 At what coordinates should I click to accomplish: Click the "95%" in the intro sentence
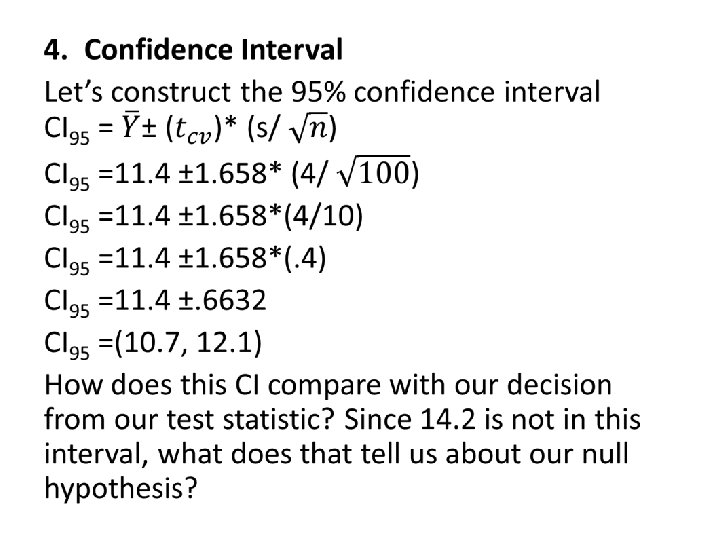[318, 92]
